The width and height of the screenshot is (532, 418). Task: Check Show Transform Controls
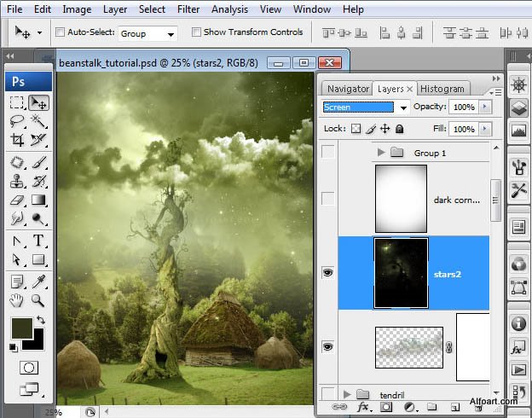click(x=196, y=32)
